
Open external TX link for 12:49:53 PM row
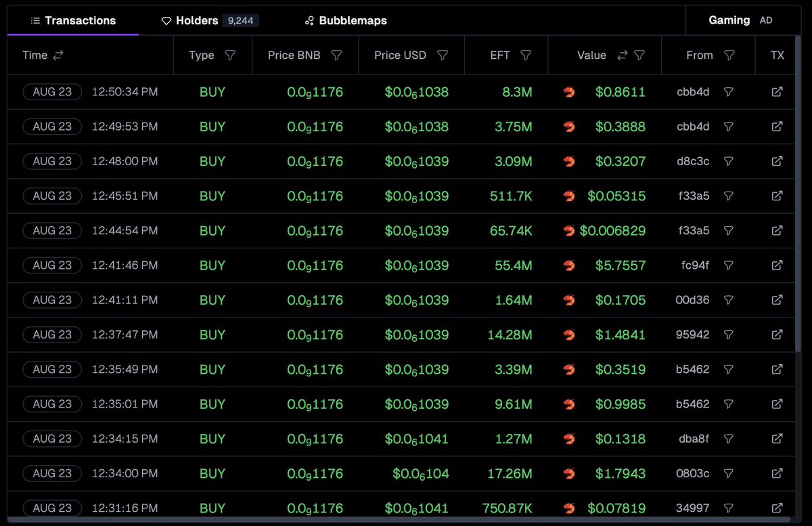pos(777,127)
